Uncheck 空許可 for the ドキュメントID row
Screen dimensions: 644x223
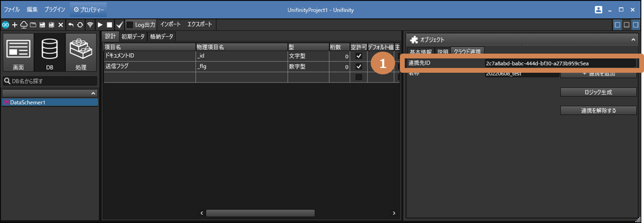(x=359, y=56)
